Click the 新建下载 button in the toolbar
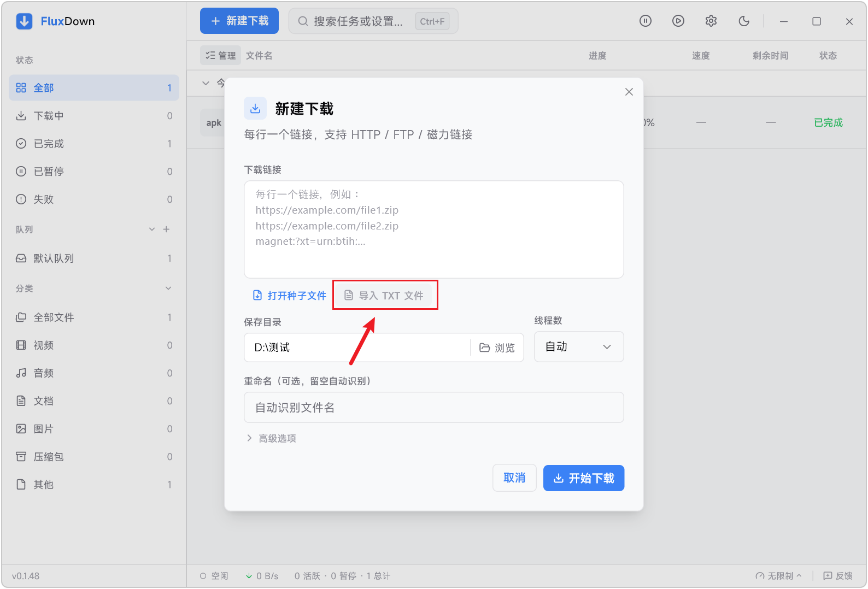 click(239, 21)
